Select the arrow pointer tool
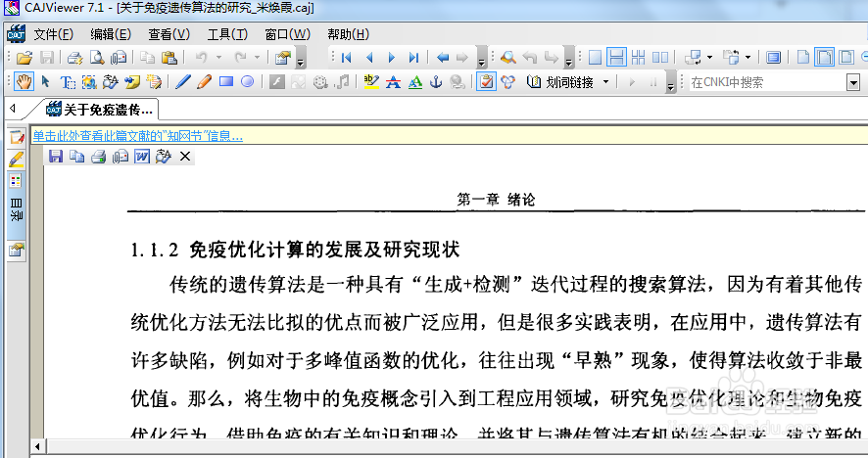Screen dimensions: 868x458 pyautogui.click(x=46, y=82)
